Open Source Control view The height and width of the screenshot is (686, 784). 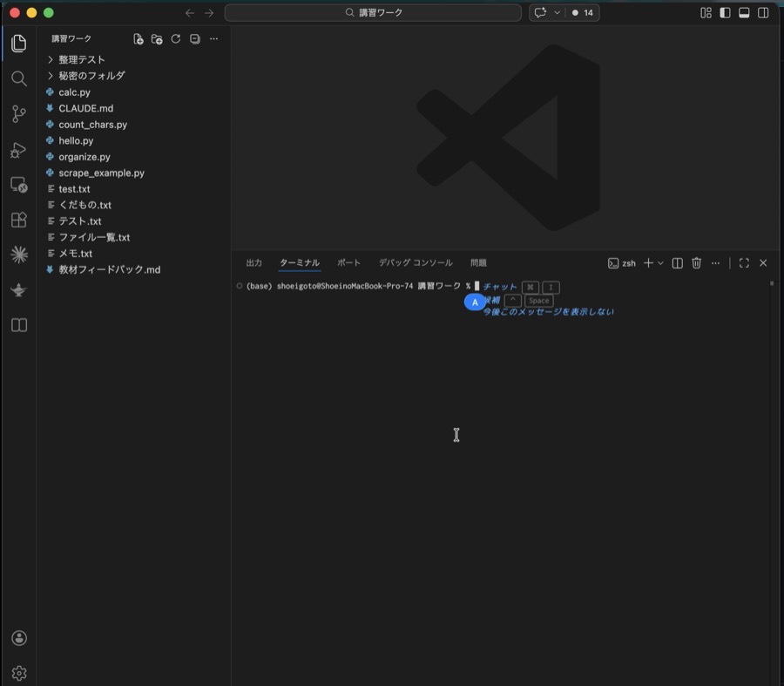pos(18,114)
